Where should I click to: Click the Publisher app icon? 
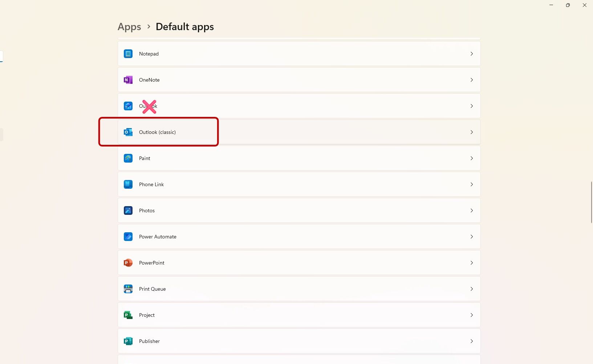pyautogui.click(x=128, y=341)
